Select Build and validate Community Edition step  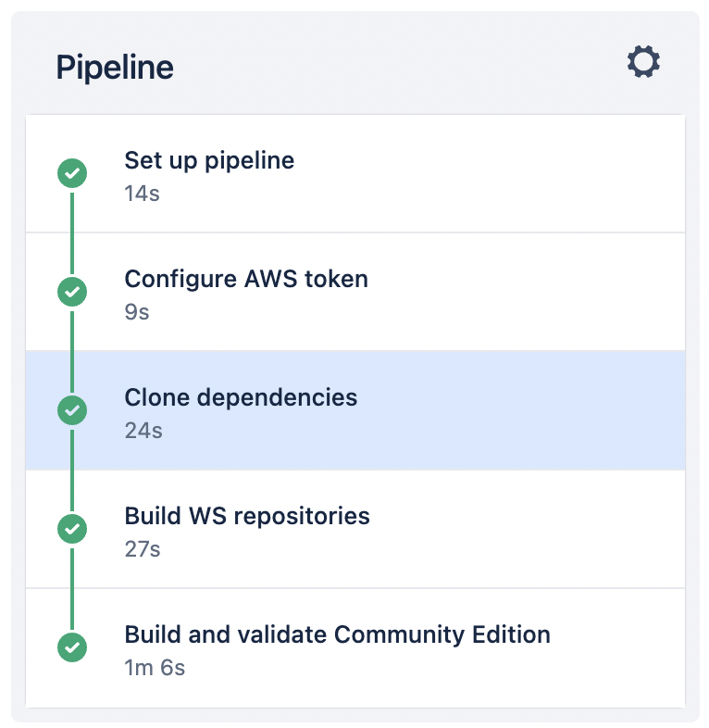pyautogui.click(x=355, y=647)
